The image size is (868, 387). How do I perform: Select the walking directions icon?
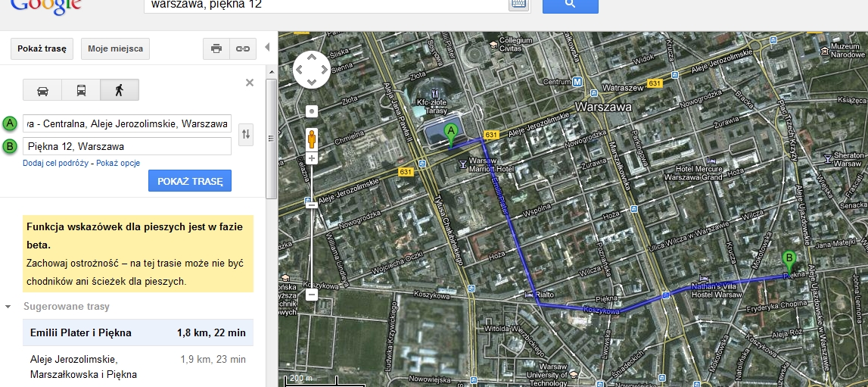[x=120, y=90]
